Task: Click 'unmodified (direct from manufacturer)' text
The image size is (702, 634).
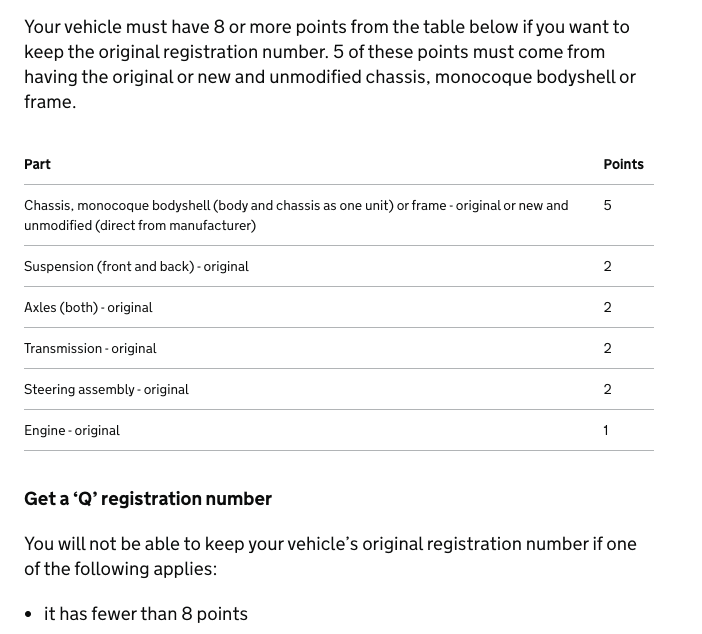Action: coord(140,225)
